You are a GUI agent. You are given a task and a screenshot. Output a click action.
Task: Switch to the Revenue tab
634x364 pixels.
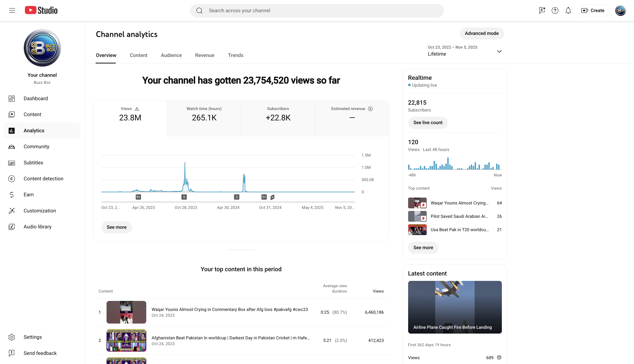tap(205, 55)
